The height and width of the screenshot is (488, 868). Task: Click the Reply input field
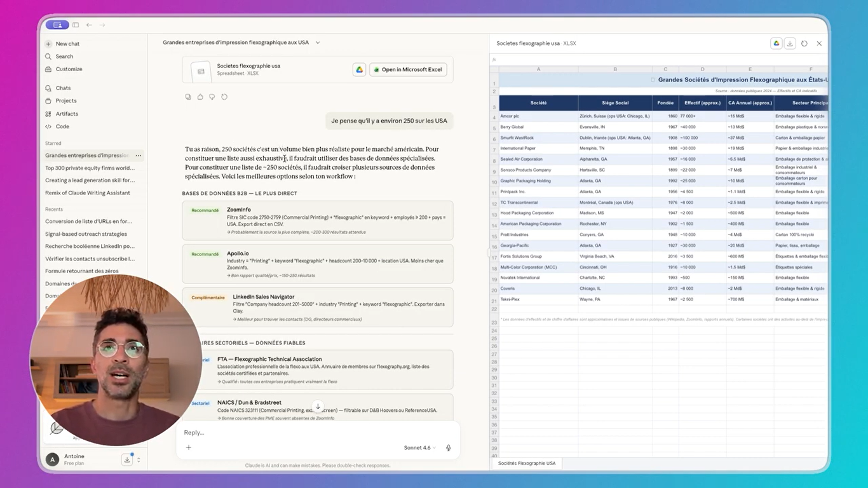pos(318,433)
